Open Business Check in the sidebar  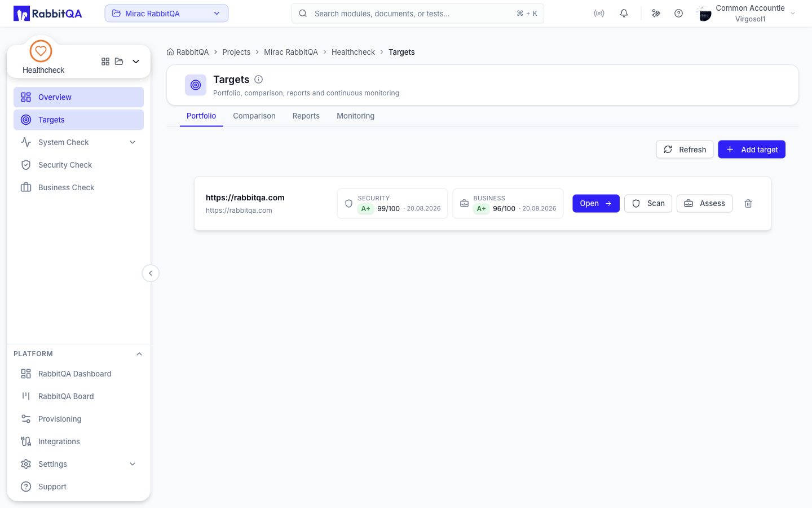(x=78, y=187)
